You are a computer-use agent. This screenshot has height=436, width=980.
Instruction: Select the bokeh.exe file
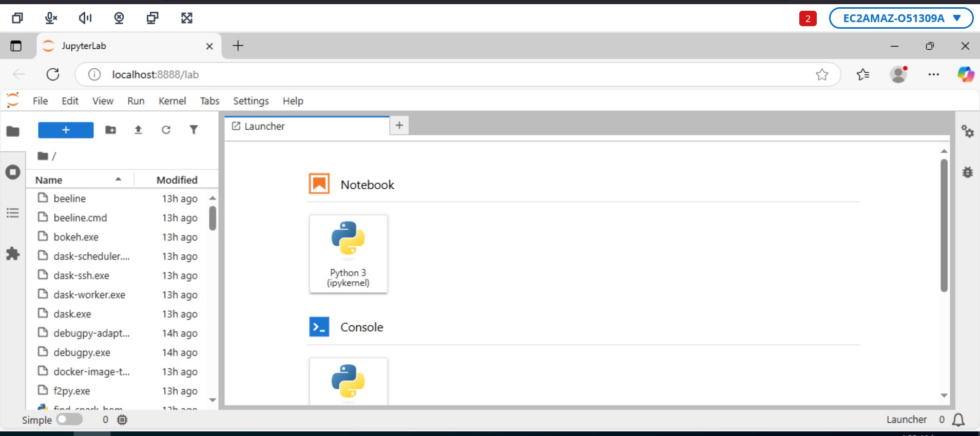pyautogui.click(x=117, y=237)
